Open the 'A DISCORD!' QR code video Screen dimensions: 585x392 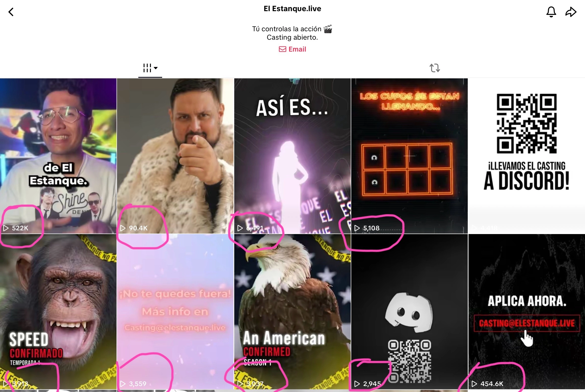tap(526, 156)
